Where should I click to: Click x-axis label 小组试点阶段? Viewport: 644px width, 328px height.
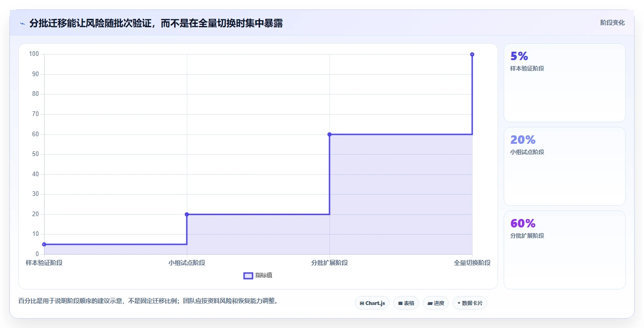pos(187,263)
